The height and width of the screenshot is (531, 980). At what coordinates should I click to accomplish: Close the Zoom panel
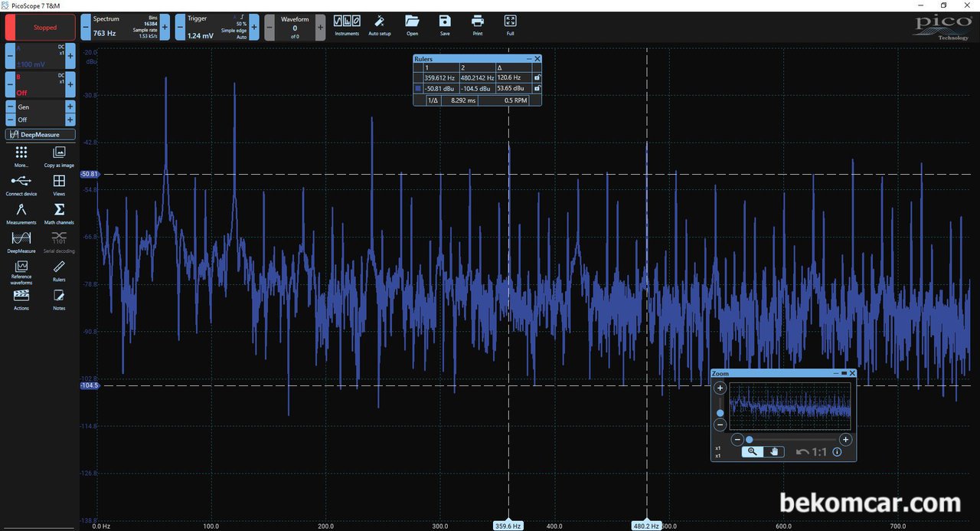[x=852, y=373]
